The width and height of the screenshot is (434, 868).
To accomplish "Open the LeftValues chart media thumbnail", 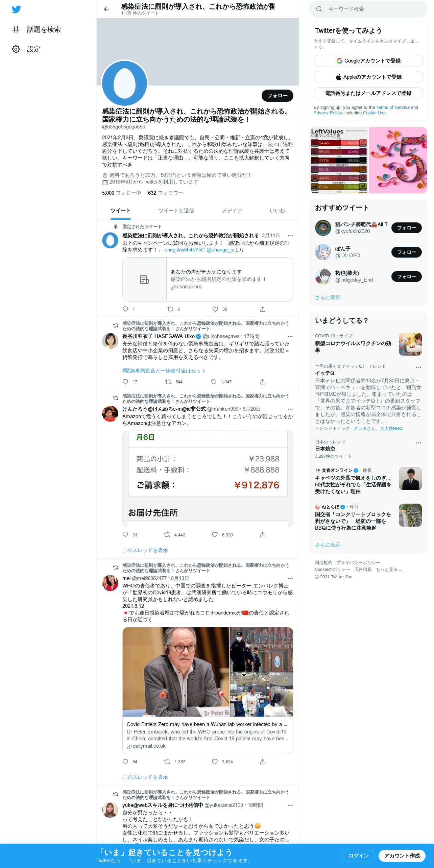I will tap(339, 160).
